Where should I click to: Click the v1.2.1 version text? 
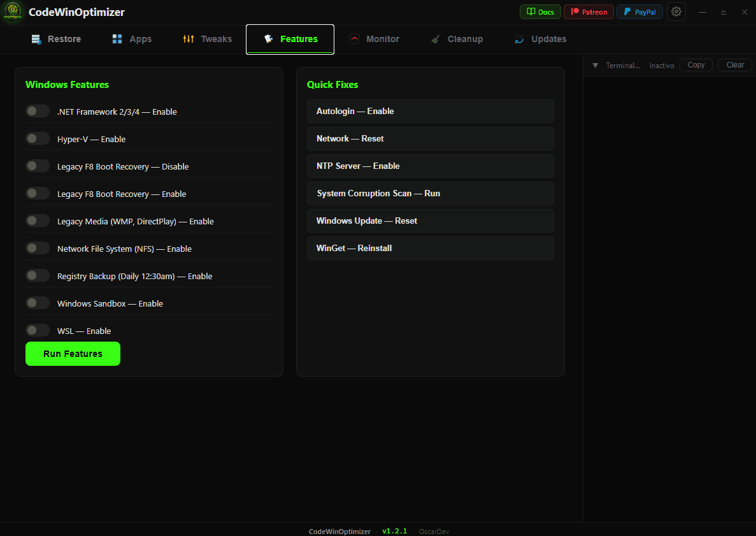coord(395,531)
